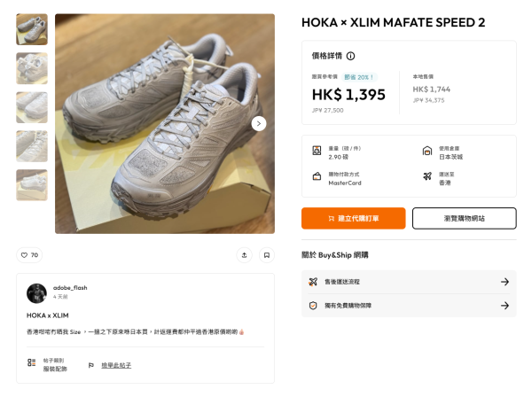Select the first shoe thumbnail
This screenshot has width=532, height=397.
click(x=32, y=29)
